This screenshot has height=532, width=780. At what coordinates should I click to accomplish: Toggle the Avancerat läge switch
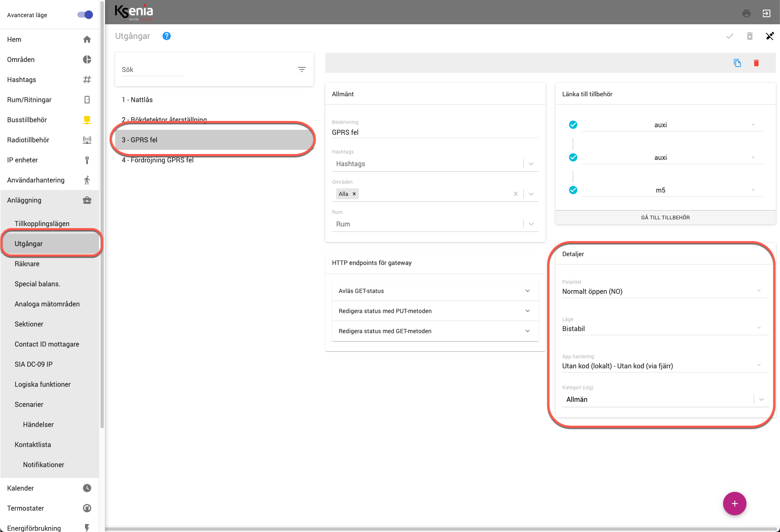tap(85, 15)
